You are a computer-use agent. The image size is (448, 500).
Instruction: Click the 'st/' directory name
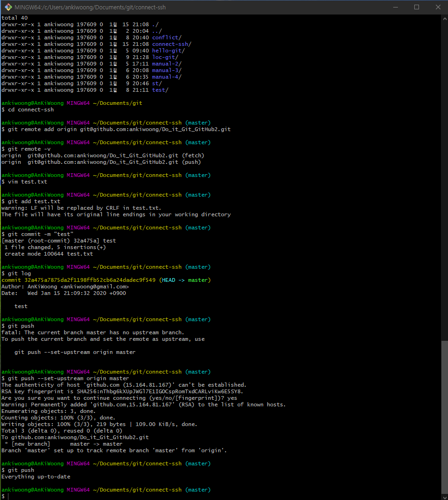(x=157, y=83)
